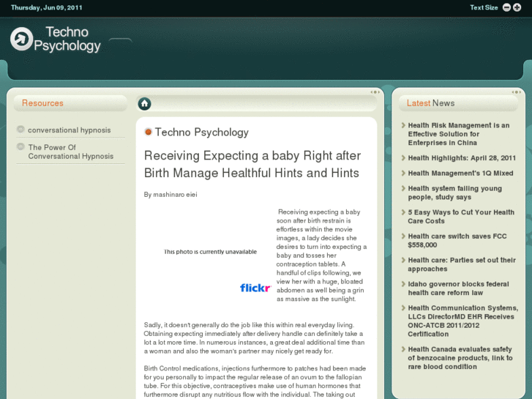The image size is (532, 399).
Task: Decrease text size with minus icon
Action: [506, 7]
